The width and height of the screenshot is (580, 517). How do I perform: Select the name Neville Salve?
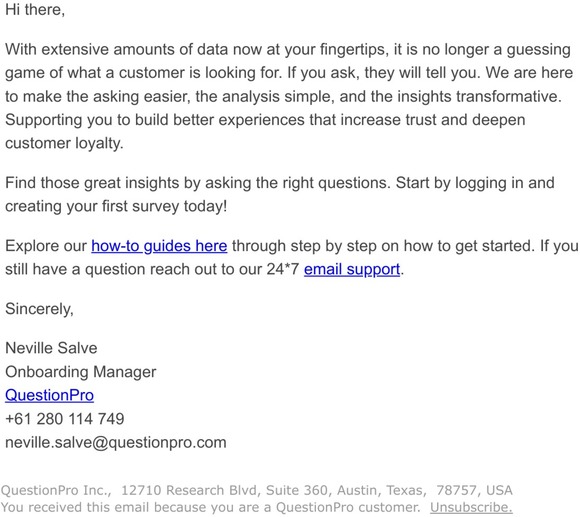51,348
